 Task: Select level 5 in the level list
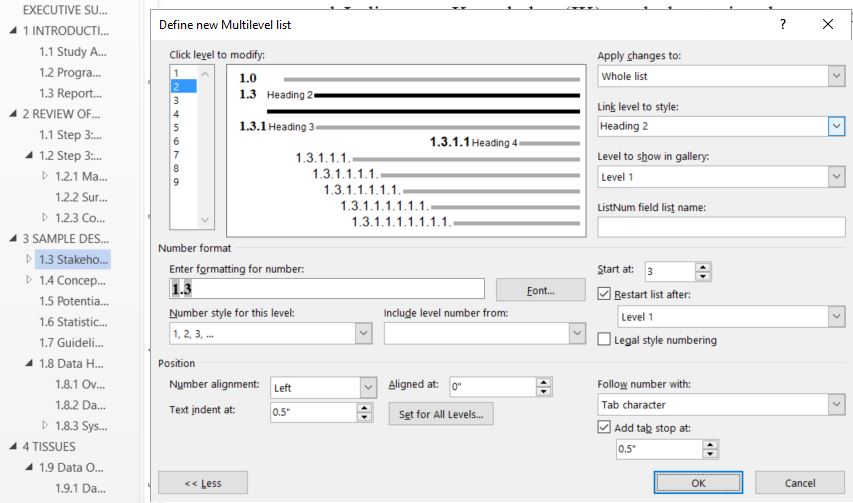tap(183, 127)
